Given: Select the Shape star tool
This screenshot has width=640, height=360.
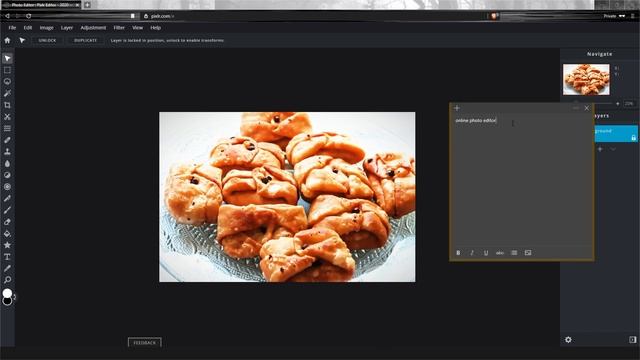Looking at the screenshot, I should [7, 245].
